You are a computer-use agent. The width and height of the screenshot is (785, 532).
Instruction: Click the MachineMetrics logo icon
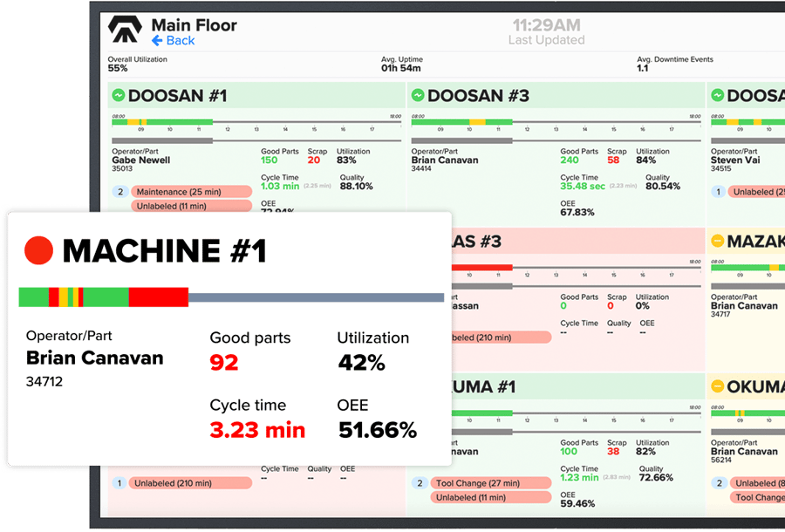[x=125, y=30]
